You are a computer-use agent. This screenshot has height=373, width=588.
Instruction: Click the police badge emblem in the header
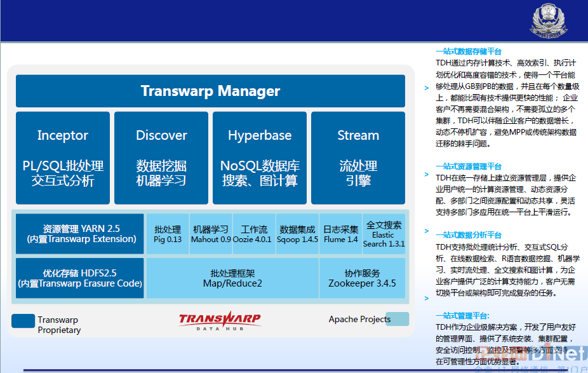click(549, 20)
